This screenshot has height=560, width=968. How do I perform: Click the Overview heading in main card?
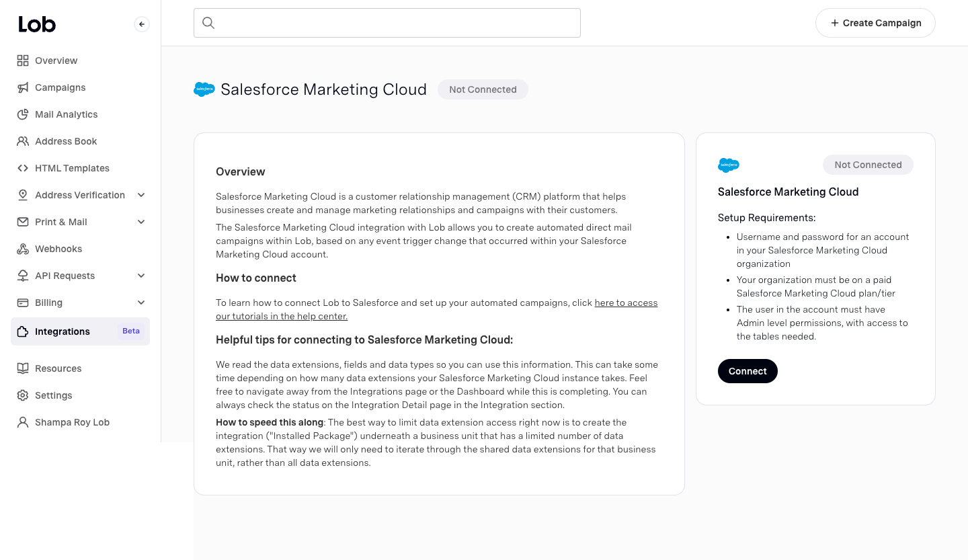(241, 171)
